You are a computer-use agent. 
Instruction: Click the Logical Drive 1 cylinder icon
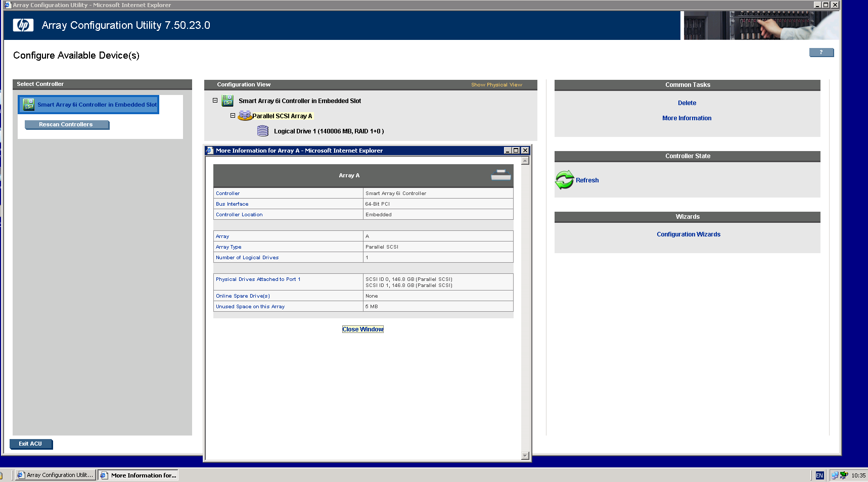pyautogui.click(x=263, y=131)
